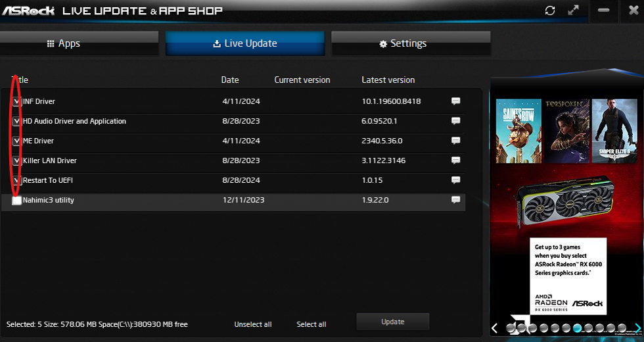Select the second ad carousel dot
This screenshot has width=644, height=342.
pyautogui.click(x=522, y=328)
